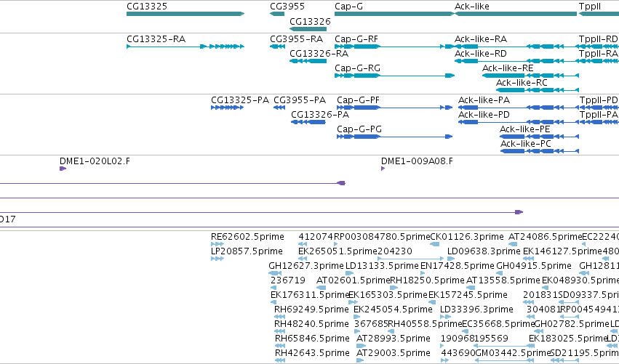Screen dimensions: 619x364
Task: Select the Cap-G-RG transcript label
Action: pyautogui.click(x=358, y=68)
